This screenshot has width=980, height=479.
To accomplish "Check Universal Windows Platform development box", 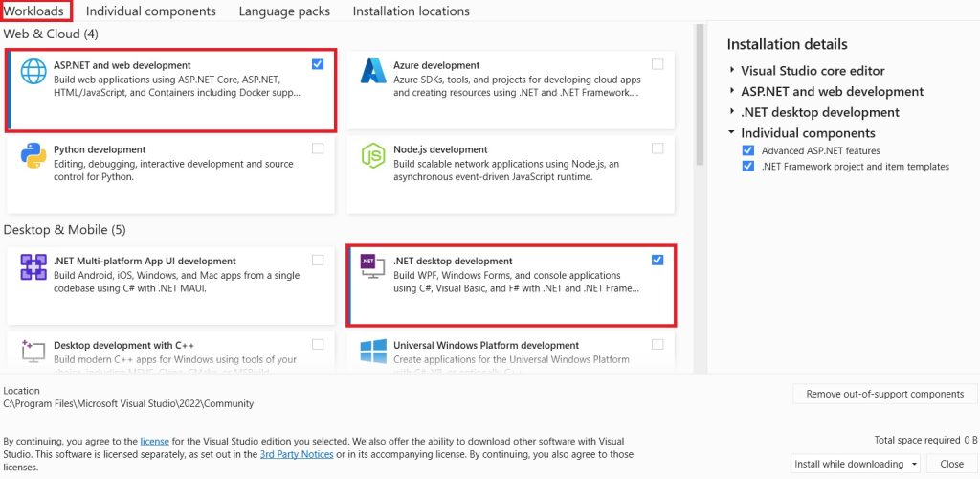I will point(657,344).
